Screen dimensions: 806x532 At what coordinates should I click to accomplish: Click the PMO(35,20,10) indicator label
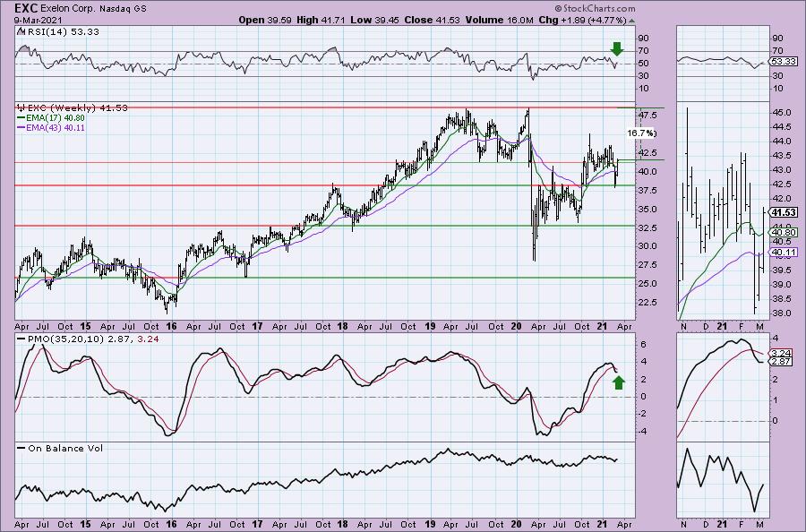point(67,339)
